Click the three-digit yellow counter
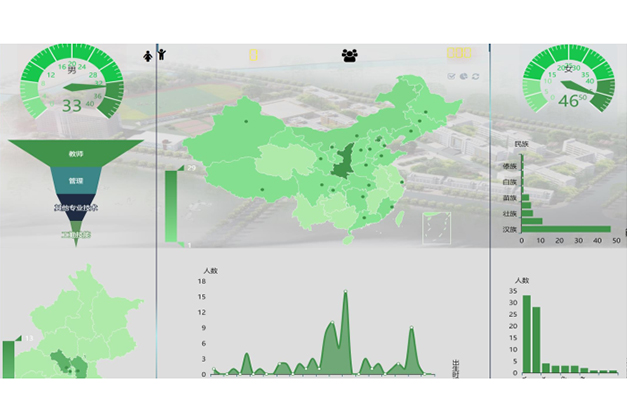Viewport: 627px width, 413px height. pos(459,53)
